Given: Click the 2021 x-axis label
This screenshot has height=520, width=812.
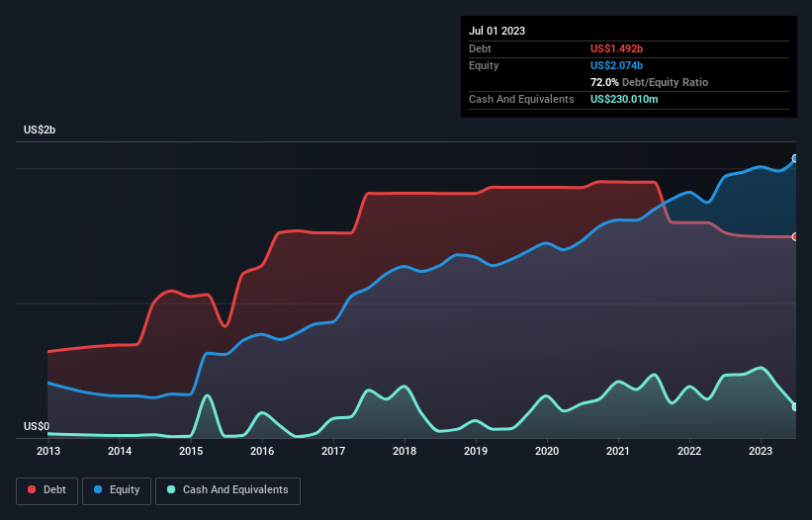Looking at the screenshot, I should coord(618,451).
